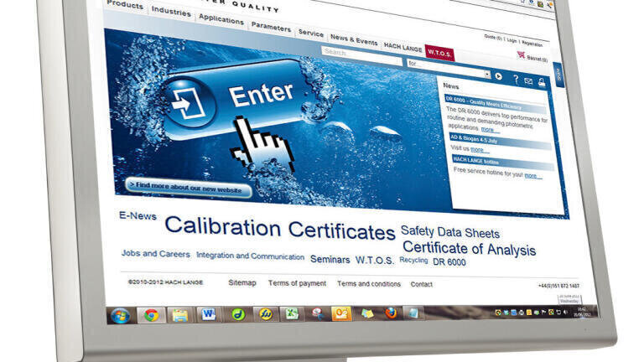Open the notepad-like taskbar icon after Firefox
The height and width of the screenshot is (362, 644).
[413, 313]
